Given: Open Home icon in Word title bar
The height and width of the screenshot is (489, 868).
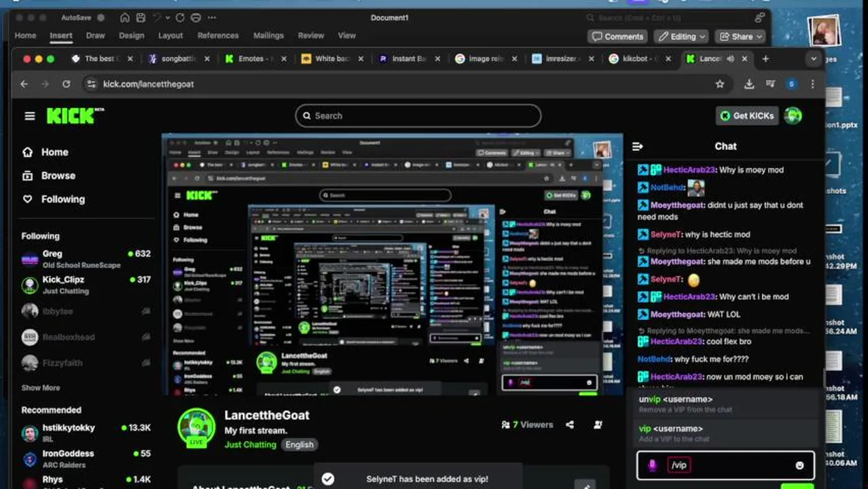Looking at the screenshot, I should coord(125,18).
